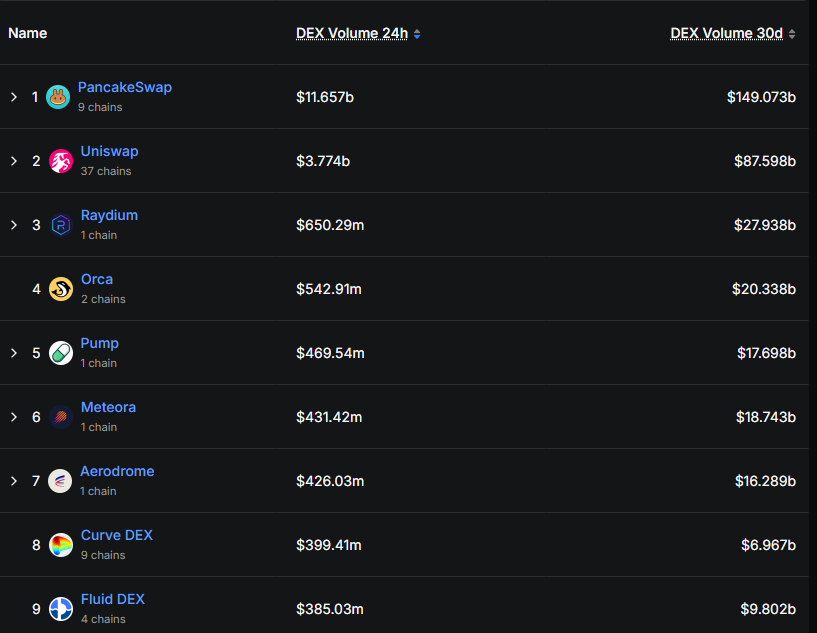Click the Orca yellow logo icon
The width and height of the screenshot is (817, 633).
point(61,289)
